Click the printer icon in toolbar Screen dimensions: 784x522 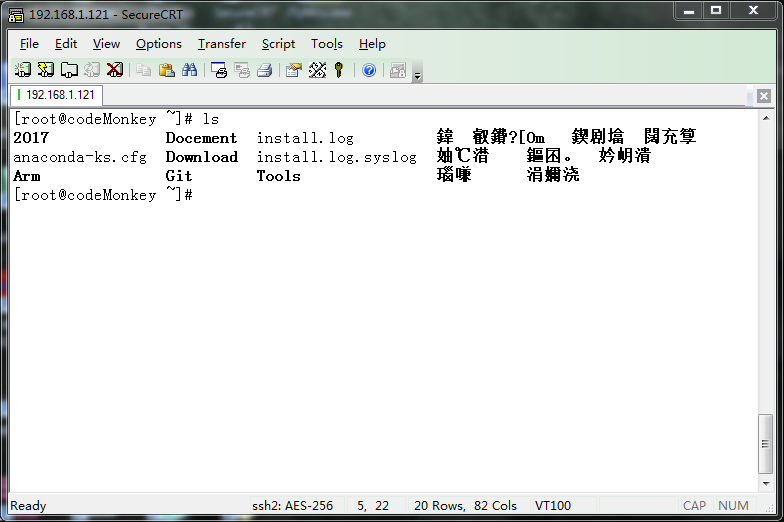pos(264,70)
